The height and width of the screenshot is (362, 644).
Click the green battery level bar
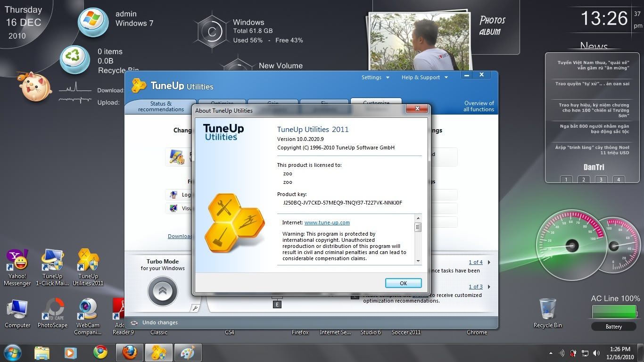click(x=614, y=312)
